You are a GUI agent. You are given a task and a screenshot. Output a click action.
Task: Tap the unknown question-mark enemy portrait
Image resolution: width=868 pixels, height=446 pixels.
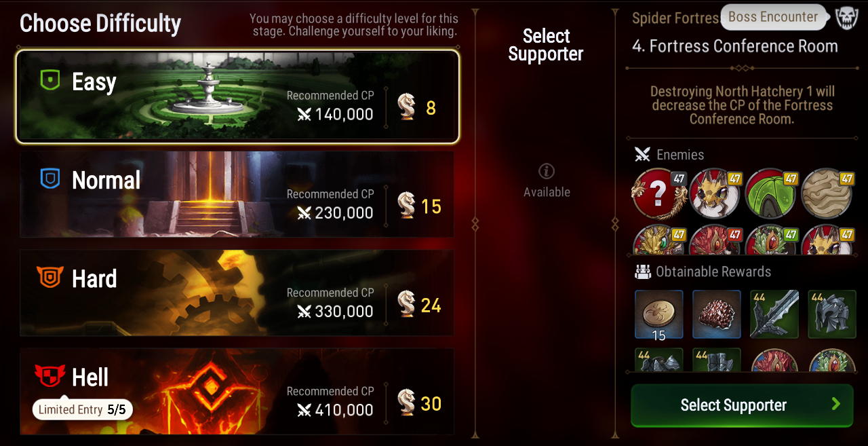[658, 192]
